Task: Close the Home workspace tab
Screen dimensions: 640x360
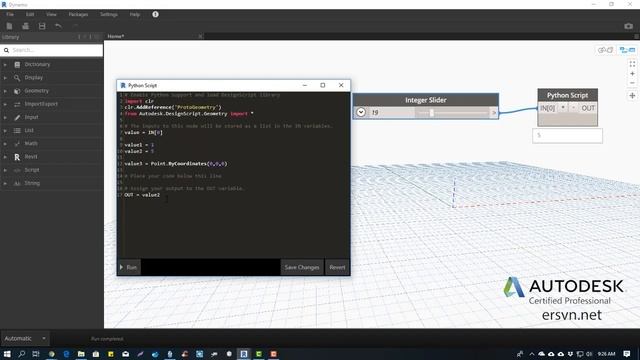Action: pyautogui.click(x=200, y=36)
